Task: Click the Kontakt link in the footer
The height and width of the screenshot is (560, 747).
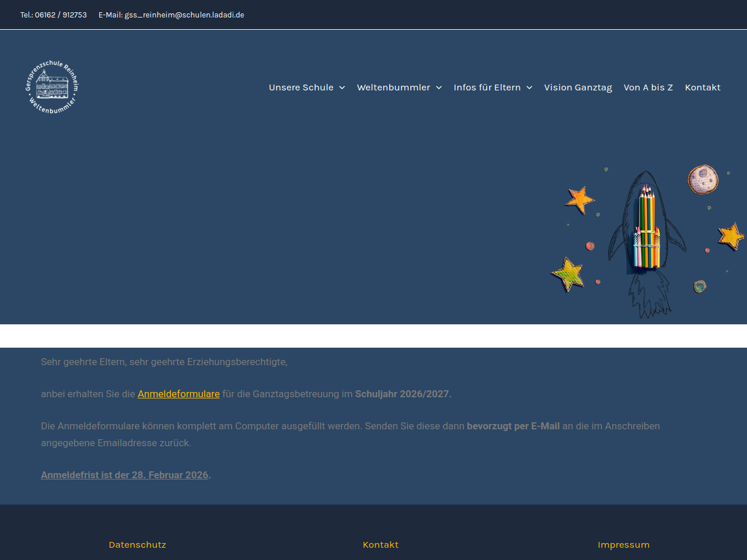Action: coord(381,545)
